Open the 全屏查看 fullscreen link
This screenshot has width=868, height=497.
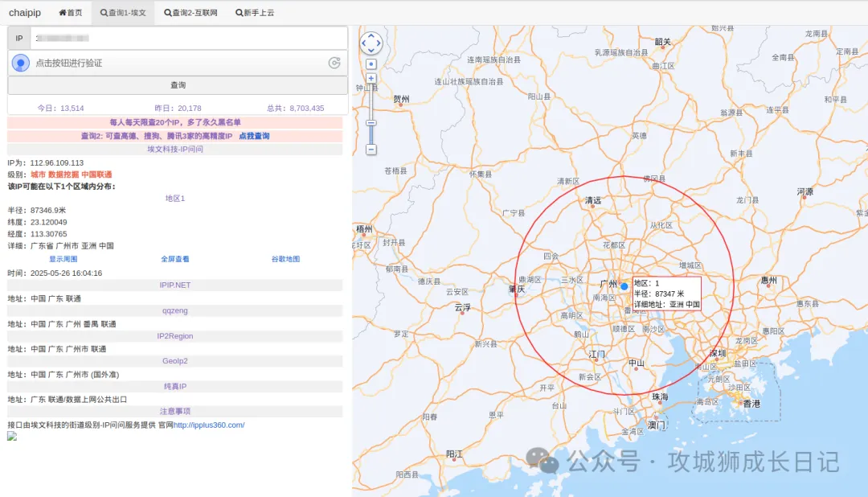tap(175, 259)
